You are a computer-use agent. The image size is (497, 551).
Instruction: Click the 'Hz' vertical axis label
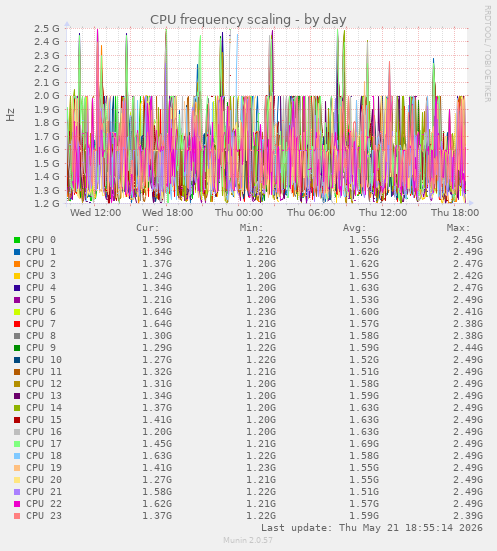[x=10, y=115]
